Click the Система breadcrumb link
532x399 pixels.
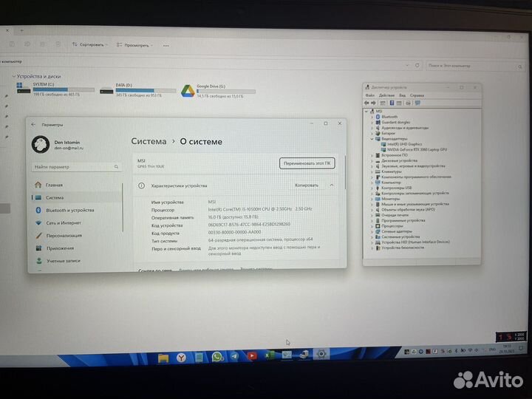click(x=149, y=141)
